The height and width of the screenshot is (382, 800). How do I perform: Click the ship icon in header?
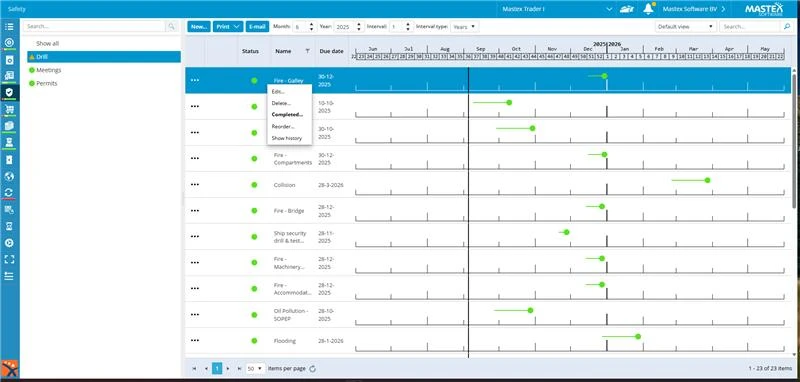point(626,9)
